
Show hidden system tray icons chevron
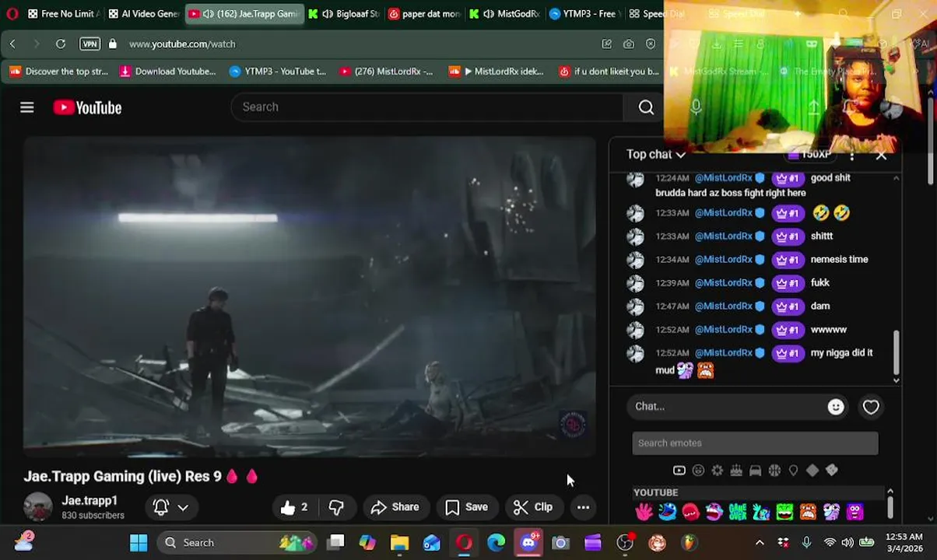[760, 543]
